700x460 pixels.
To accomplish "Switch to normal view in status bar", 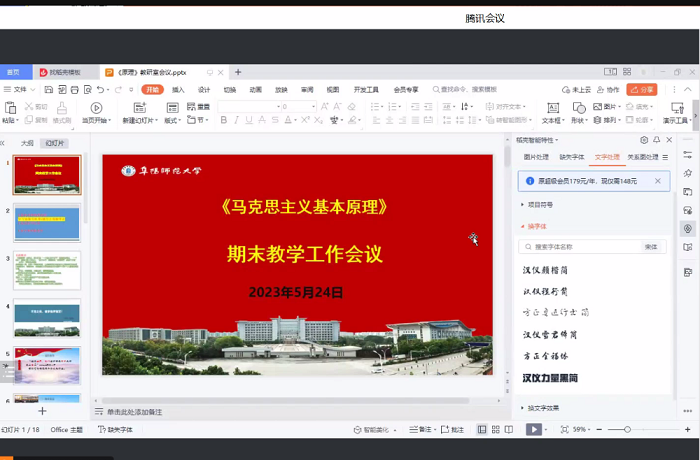I will click(482, 429).
